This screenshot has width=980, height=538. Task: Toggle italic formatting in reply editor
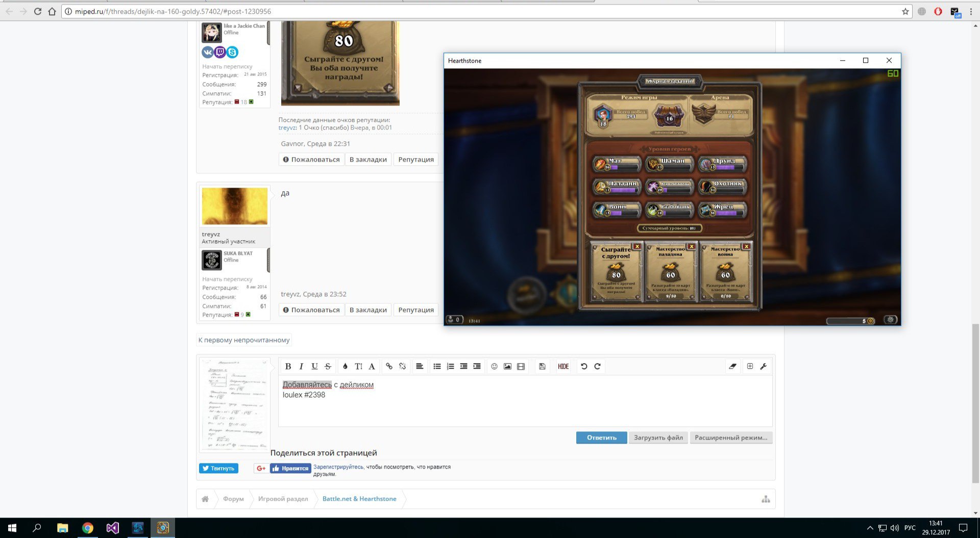coord(301,366)
